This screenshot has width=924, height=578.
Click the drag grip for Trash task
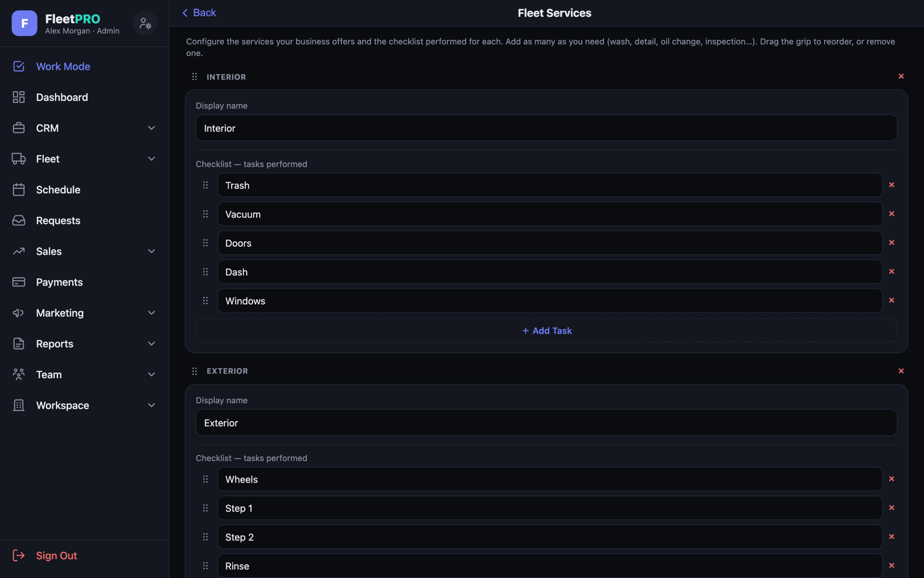(x=205, y=185)
